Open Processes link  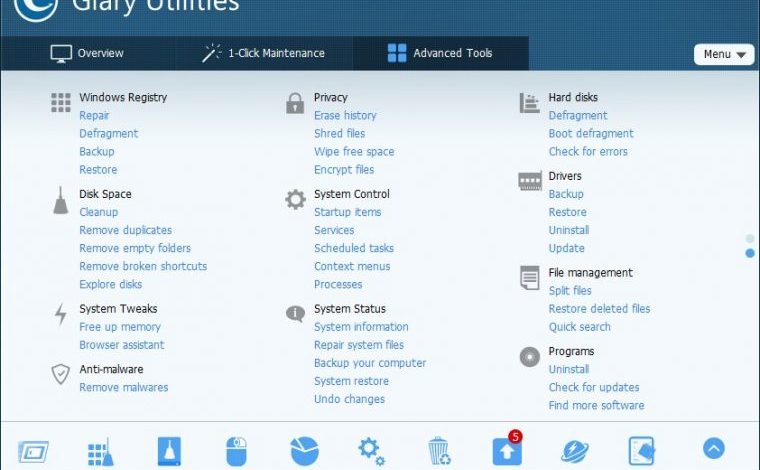[x=338, y=284]
